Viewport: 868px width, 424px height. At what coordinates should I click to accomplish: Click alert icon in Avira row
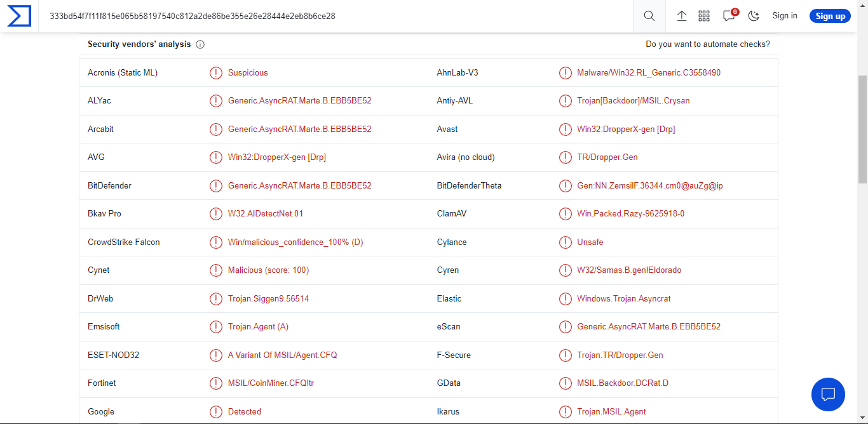[x=566, y=157]
